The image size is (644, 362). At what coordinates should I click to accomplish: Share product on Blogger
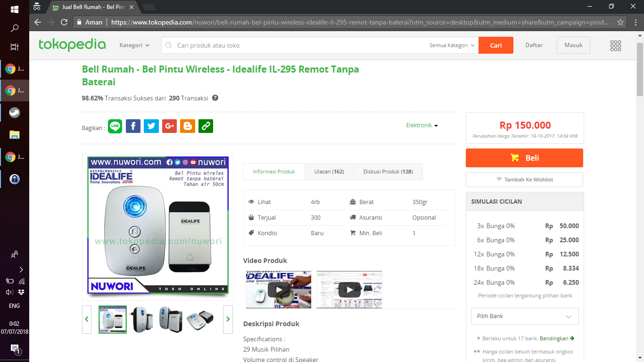click(x=188, y=126)
